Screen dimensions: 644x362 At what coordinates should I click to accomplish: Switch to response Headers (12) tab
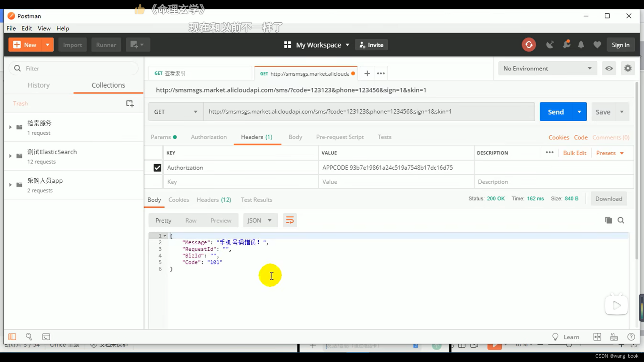pos(214,200)
